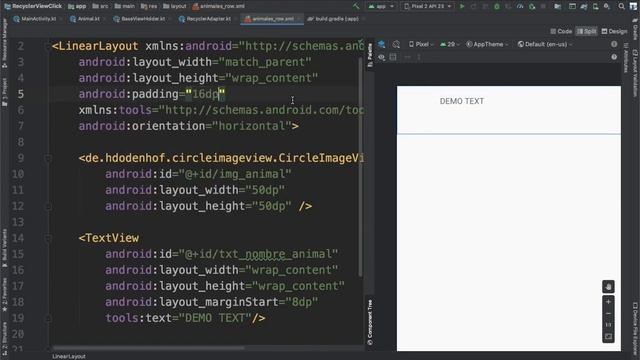Click the "@+id/txt_nombre_animal" id value
Viewport: 640px width, 360px height.
pos(258,254)
